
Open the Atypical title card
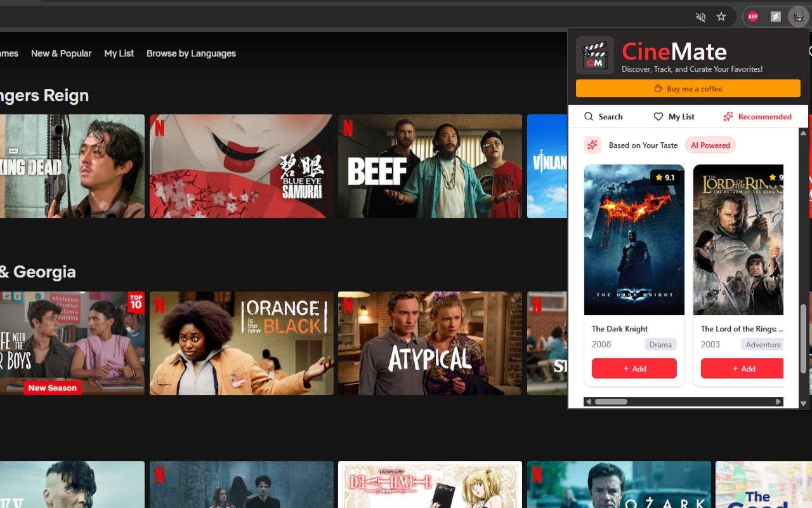(x=430, y=343)
